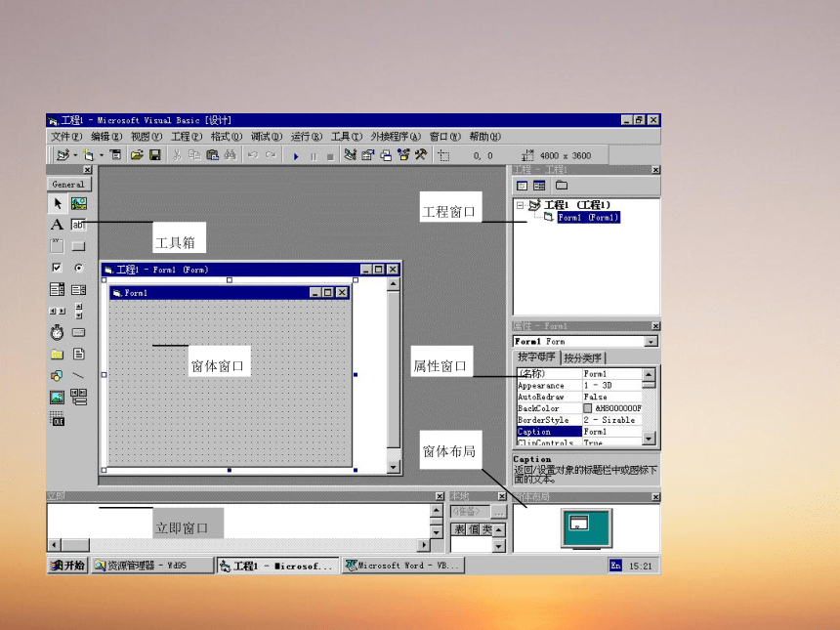Open the 文件(F) menu
Viewport: 840px width, 630px height.
point(66,137)
